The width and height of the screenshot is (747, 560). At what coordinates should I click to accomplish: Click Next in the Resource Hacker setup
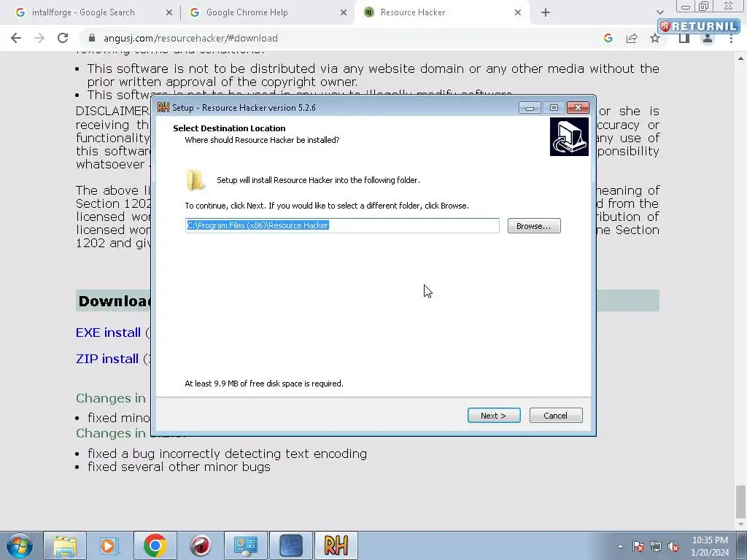pyautogui.click(x=494, y=415)
